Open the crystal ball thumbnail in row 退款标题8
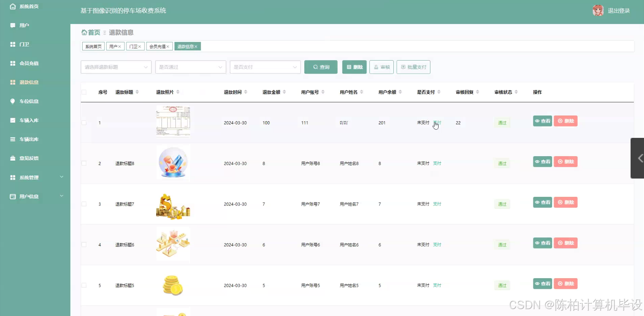This screenshot has width=644, height=316. pos(173,163)
